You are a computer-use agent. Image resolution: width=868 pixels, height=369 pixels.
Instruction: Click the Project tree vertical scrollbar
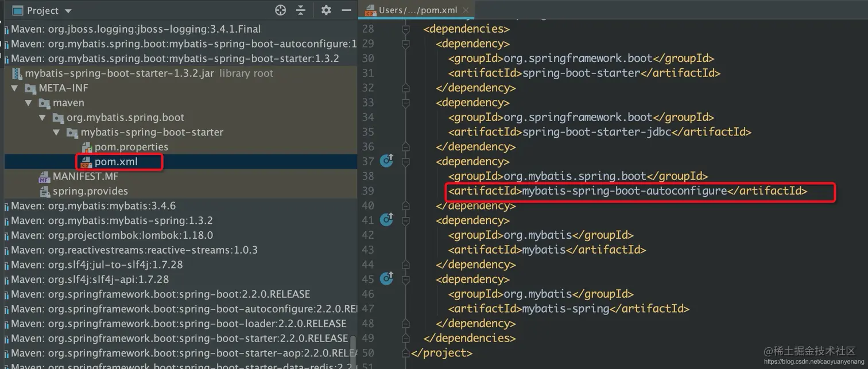point(353,351)
